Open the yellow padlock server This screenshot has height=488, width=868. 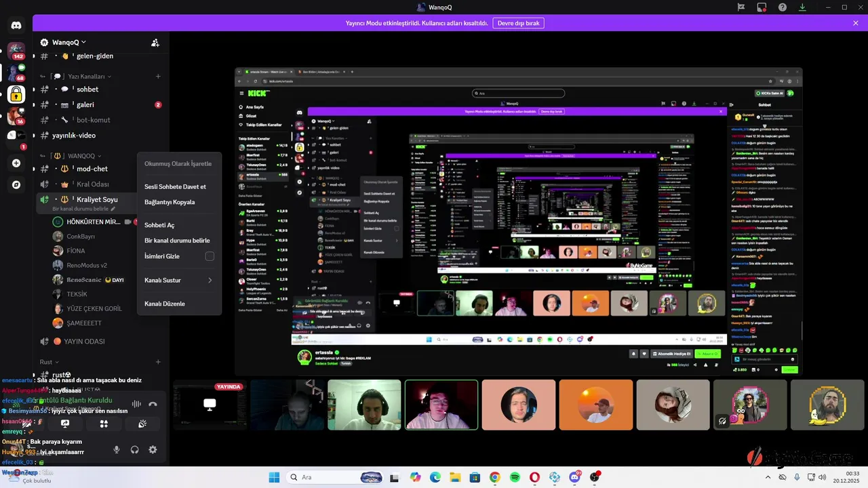tap(16, 94)
